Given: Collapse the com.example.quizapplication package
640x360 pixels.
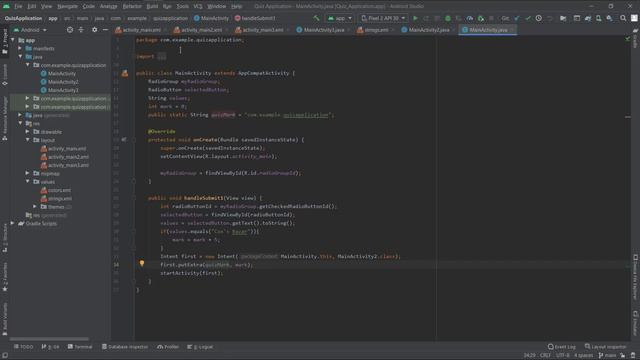Looking at the screenshot, I should [x=28, y=65].
